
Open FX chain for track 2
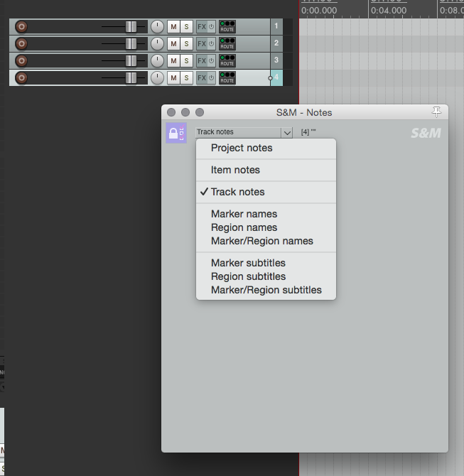[202, 44]
